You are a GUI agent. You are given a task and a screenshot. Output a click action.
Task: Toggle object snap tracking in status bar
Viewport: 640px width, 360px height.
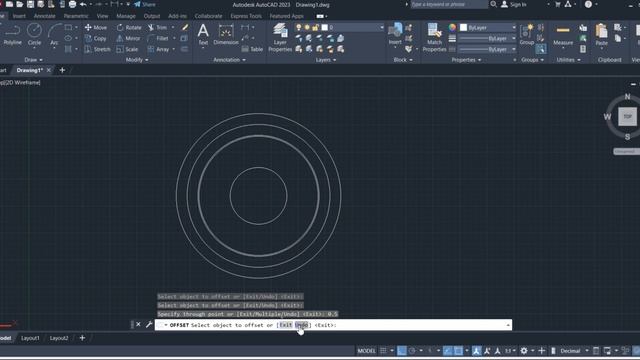448,351
